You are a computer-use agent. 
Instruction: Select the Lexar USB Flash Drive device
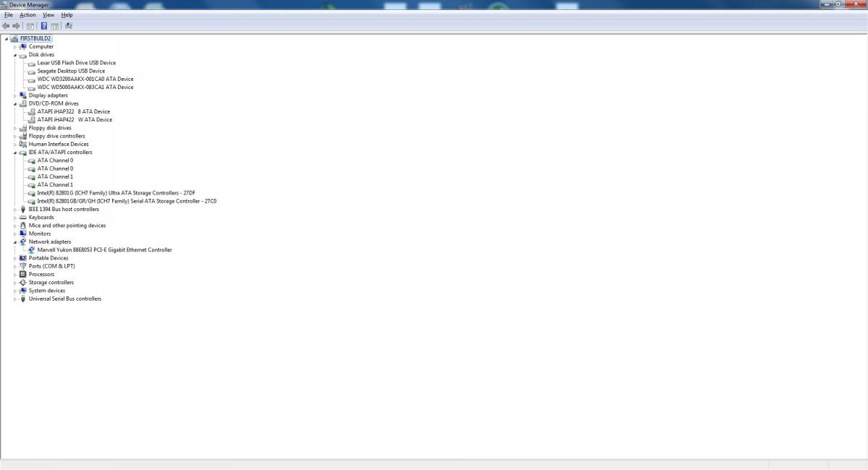click(x=76, y=63)
